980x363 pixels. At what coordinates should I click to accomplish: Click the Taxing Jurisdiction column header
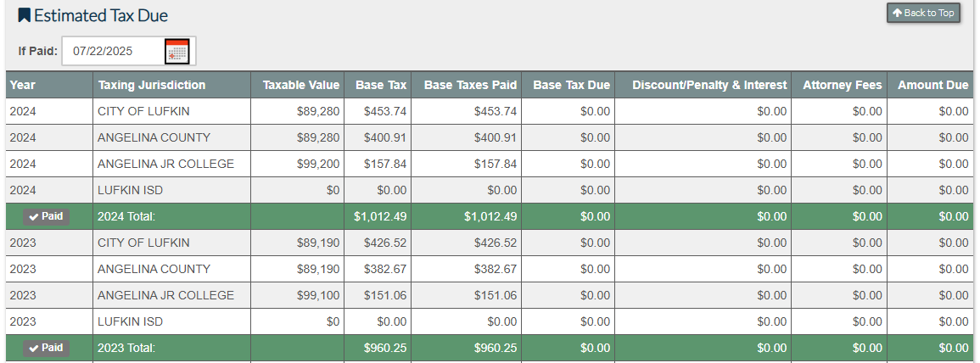(152, 85)
